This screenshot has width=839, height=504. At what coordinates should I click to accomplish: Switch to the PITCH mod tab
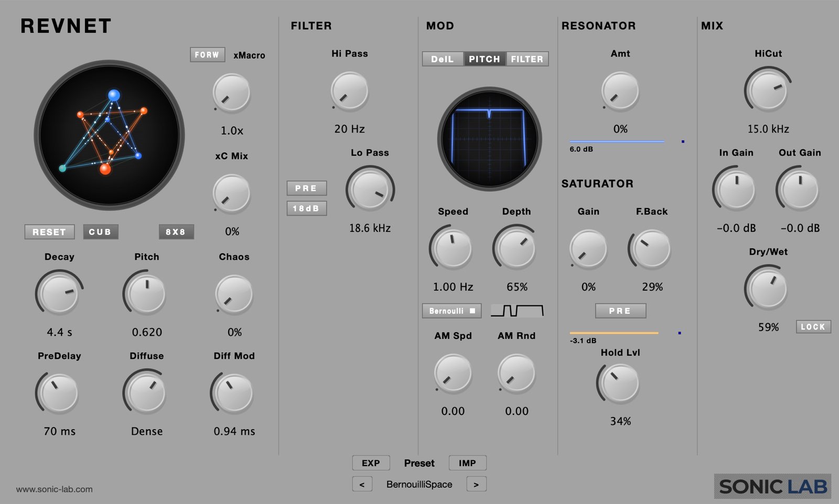pyautogui.click(x=485, y=59)
